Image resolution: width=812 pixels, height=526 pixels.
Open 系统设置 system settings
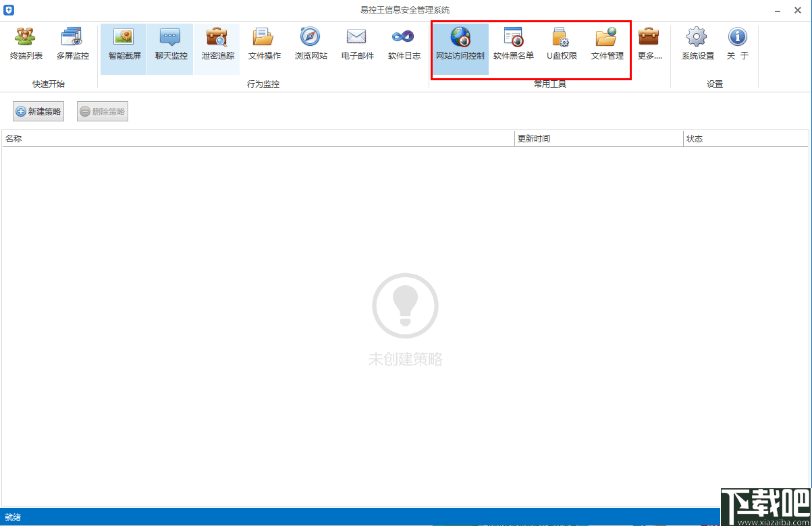(x=697, y=45)
